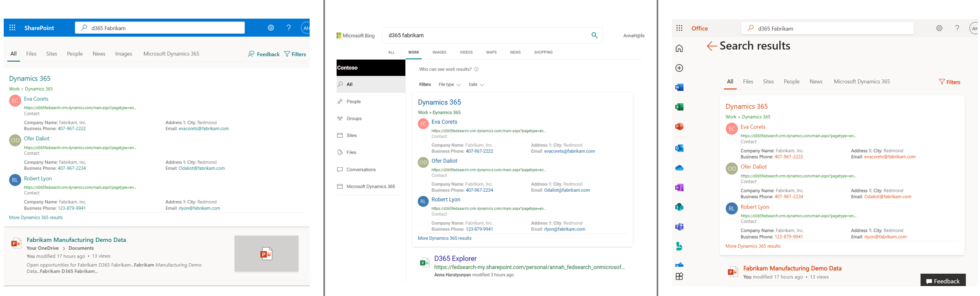Switch to the News tab in Office search
Image resolution: width=980 pixels, height=296 pixels.
point(816,82)
